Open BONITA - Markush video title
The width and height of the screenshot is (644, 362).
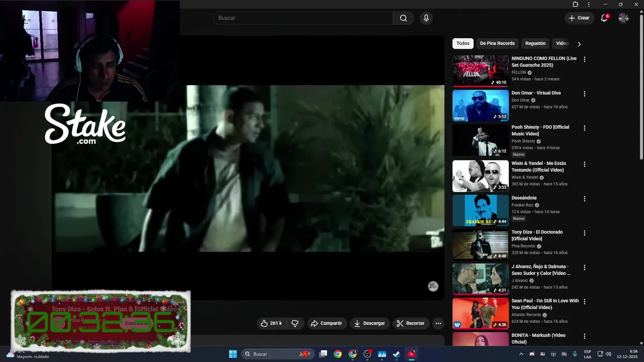click(x=538, y=338)
